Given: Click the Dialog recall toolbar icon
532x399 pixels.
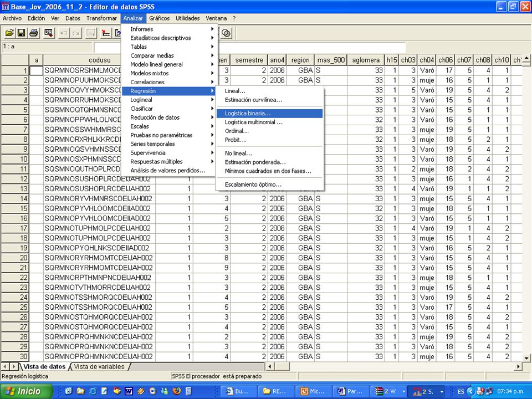Looking at the screenshot, I should [x=49, y=33].
